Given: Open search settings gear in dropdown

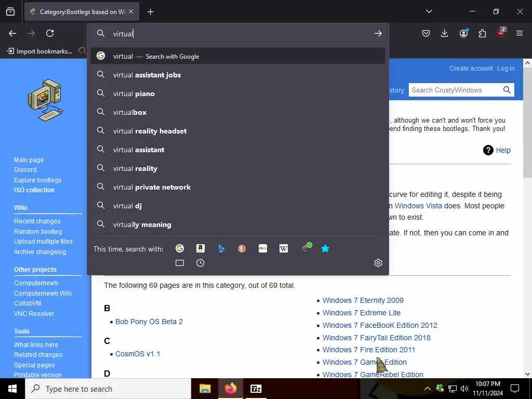Looking at the screenshot, I should 378,263.
